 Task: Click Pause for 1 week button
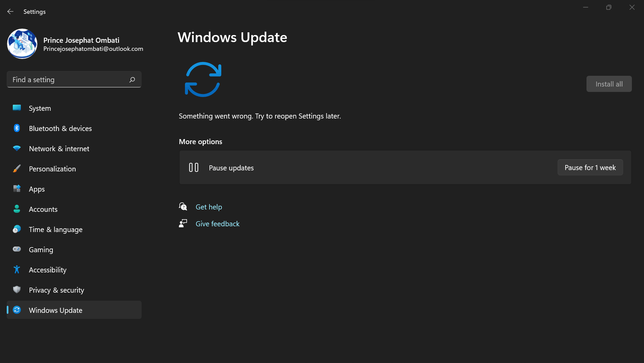tap(590, 167)
